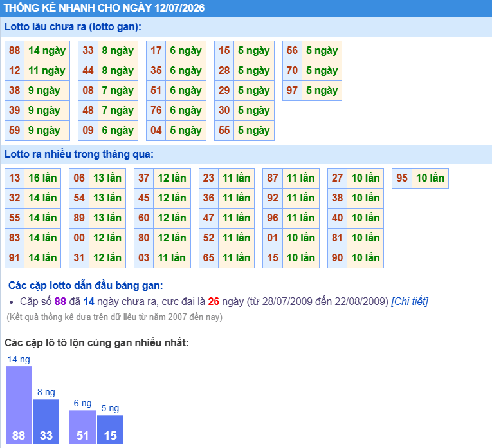492x448 pixels.
Task: Click '12 lần' cell next to 60
Action: coord(172,218)
